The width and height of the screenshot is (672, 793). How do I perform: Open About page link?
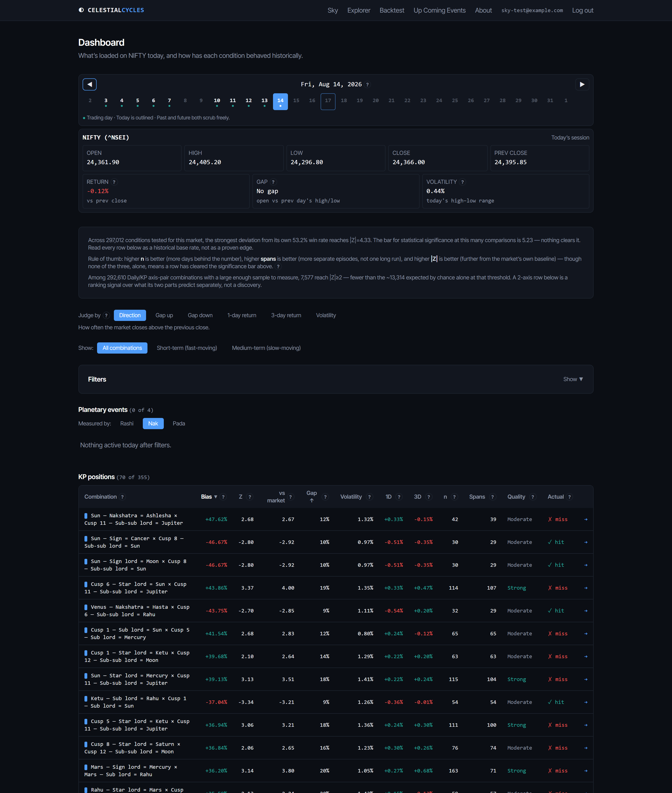click(x=483, y=10)
